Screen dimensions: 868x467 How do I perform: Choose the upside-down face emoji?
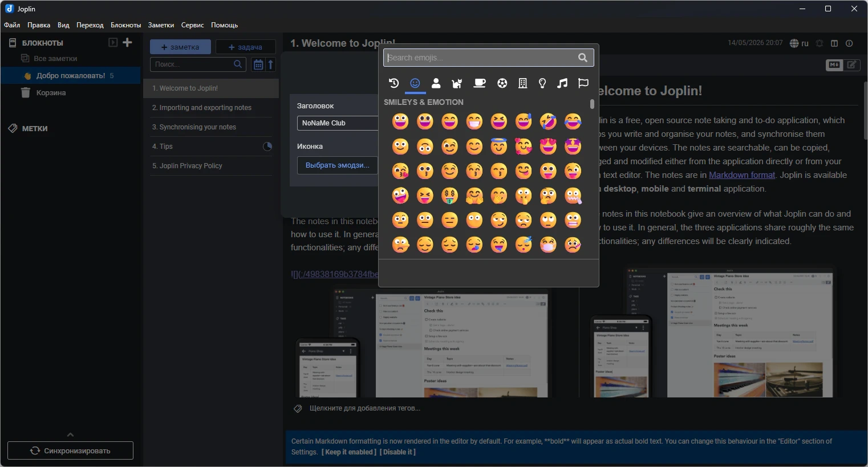[x=425, y=146]
